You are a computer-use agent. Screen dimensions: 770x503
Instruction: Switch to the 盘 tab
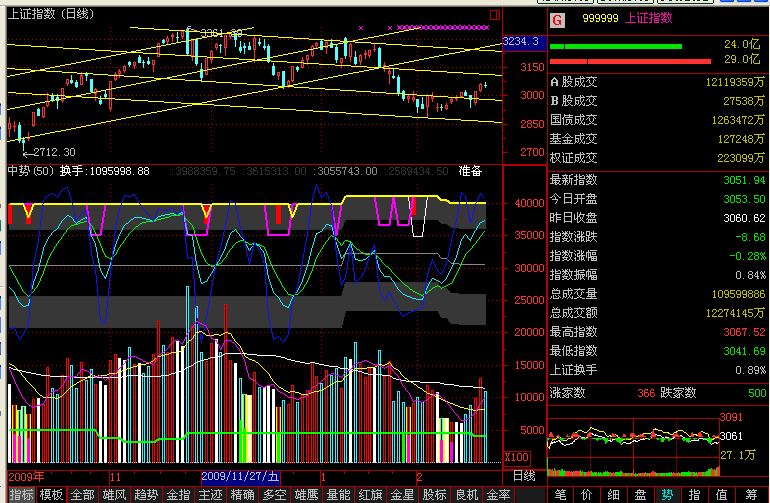pos(640,495)
